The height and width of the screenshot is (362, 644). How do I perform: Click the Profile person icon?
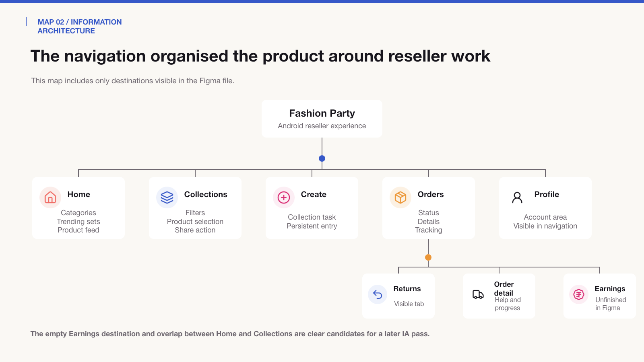(517, 197)
